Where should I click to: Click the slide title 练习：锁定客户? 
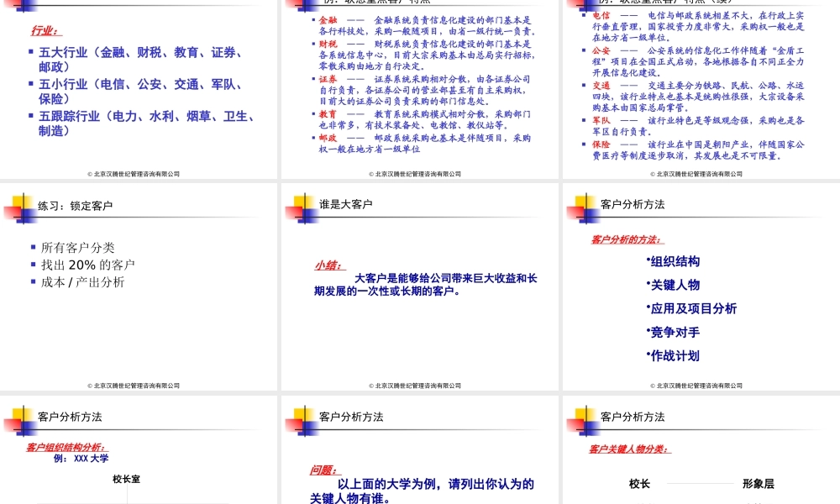(x=75, y=206)
